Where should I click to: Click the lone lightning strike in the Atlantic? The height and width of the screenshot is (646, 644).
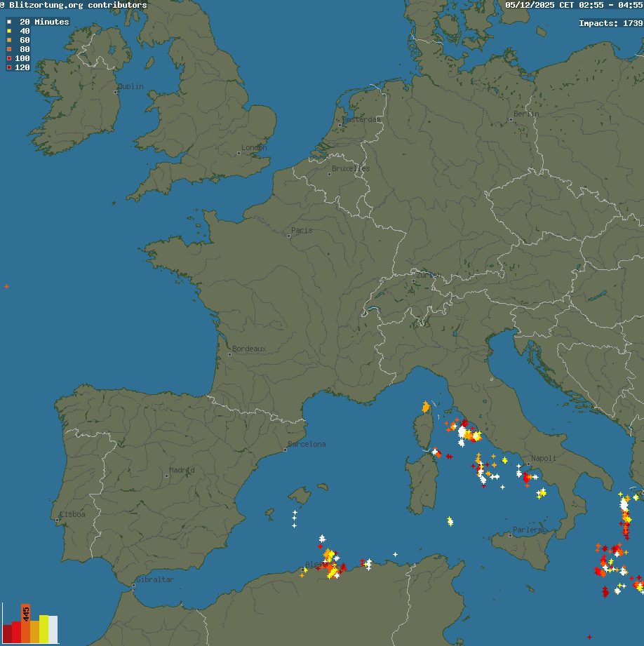7,286
